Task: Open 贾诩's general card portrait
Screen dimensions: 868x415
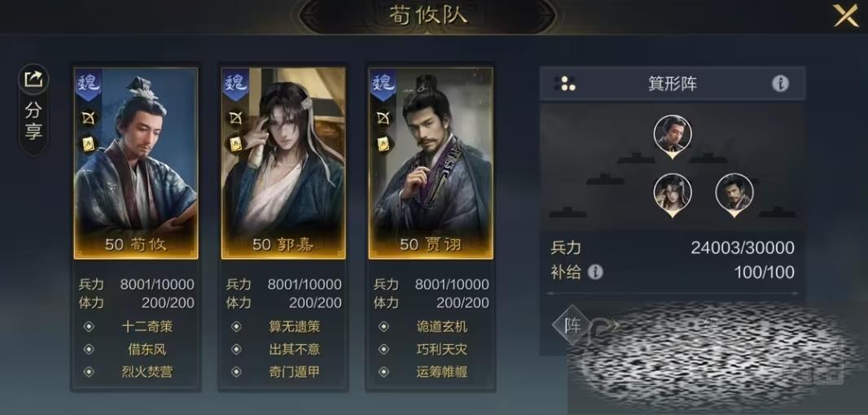Action: coord(431,164)
